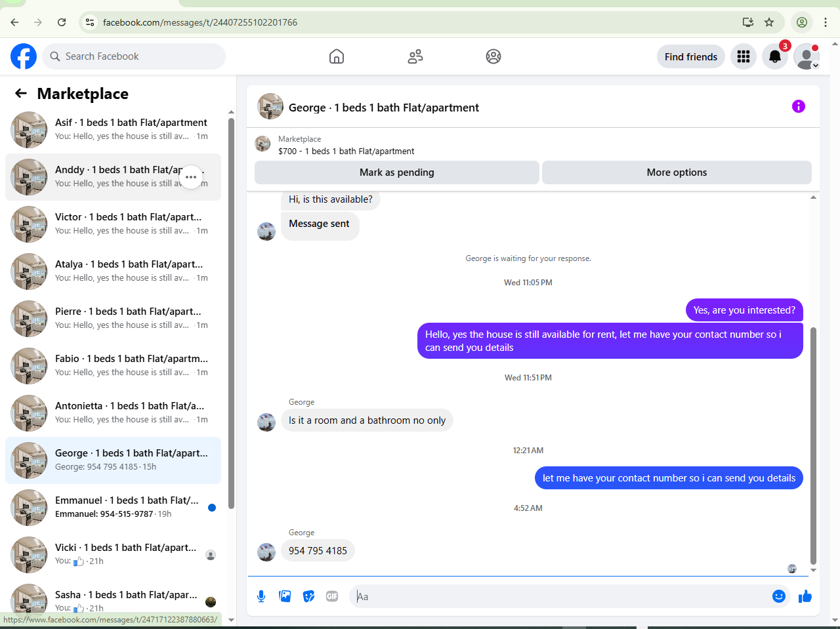Open Pierre's apartment conversation
Viewport: 840px width, 629px height.
(113, 319)
